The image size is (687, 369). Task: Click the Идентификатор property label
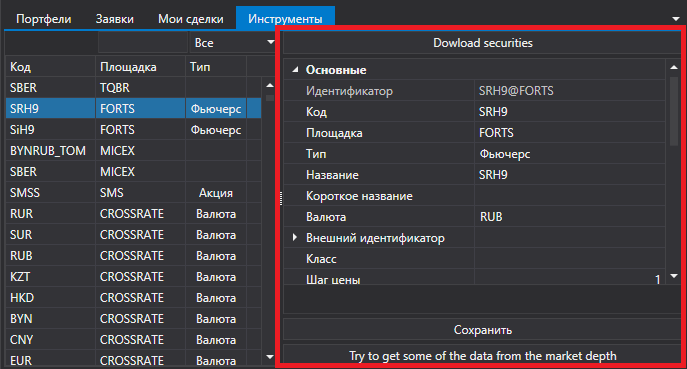click(x=349, y=91)
